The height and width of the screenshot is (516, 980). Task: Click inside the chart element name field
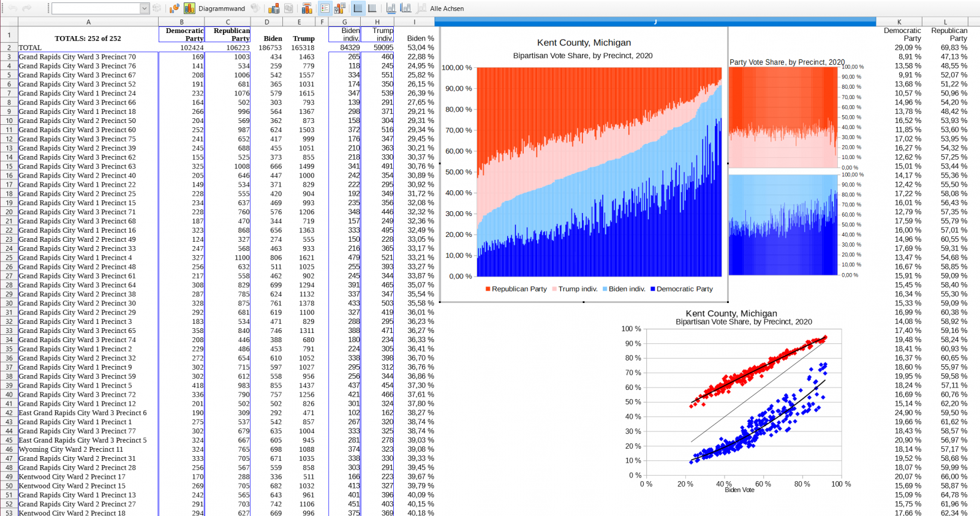pos(95,9)
